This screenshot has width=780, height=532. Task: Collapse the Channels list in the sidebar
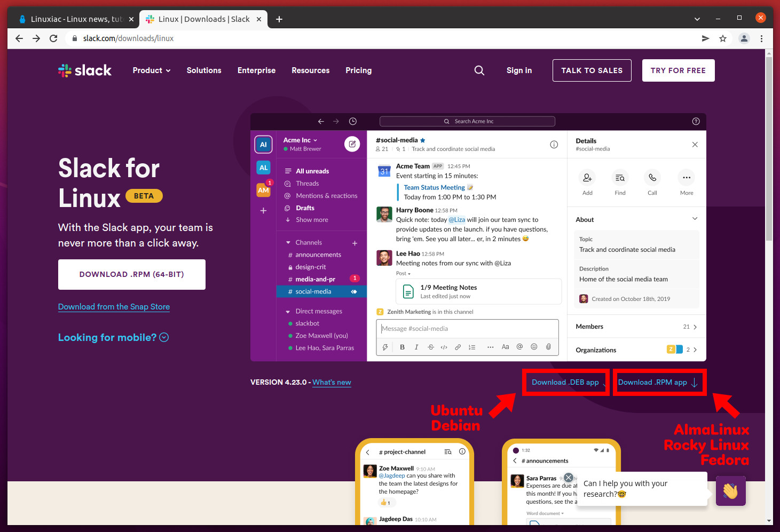pos(288,243)
